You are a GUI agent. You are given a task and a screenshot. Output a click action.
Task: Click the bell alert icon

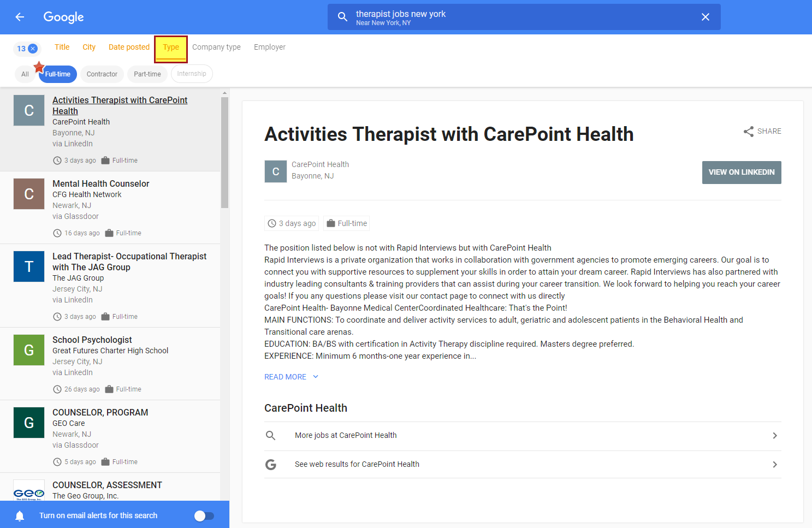point(20,516)
